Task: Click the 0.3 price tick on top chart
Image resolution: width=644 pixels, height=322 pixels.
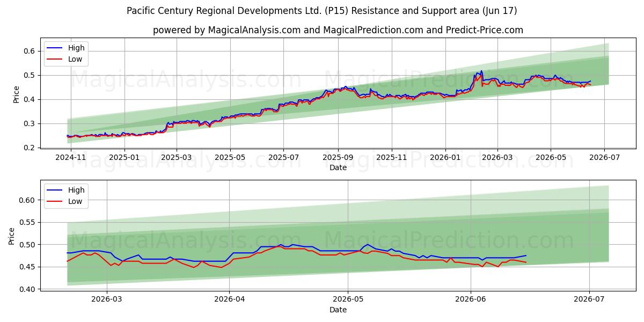Action: [30, 123]
